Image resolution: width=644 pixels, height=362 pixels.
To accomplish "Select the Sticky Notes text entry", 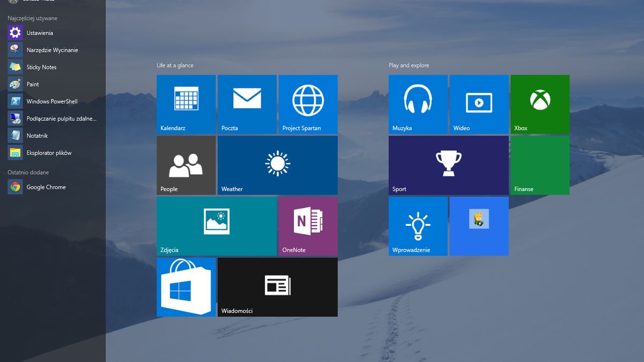I will click(x=41, y=68).
